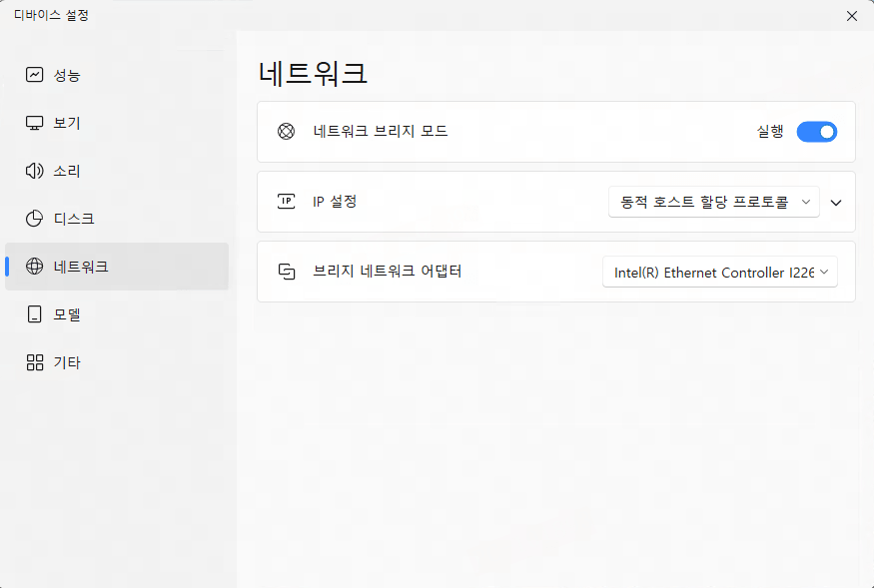Screen dimensions: 874x588
Task: Open the Intel Ethernet Controller adapter dropdown
Action: coord(719,271)
